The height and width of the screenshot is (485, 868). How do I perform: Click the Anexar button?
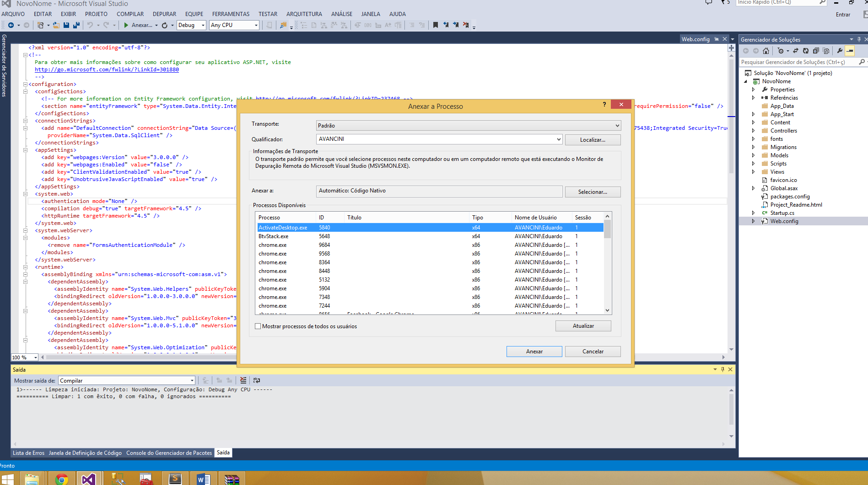click(534, 352)
